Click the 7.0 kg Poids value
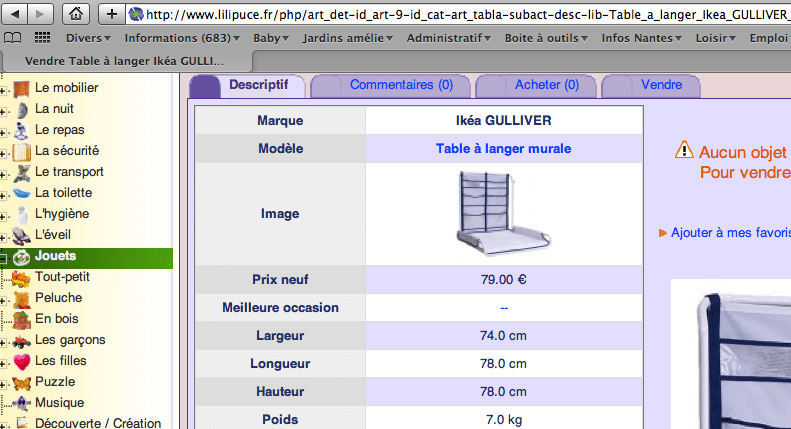Screen dimensions: 791x429 point(503,419)
